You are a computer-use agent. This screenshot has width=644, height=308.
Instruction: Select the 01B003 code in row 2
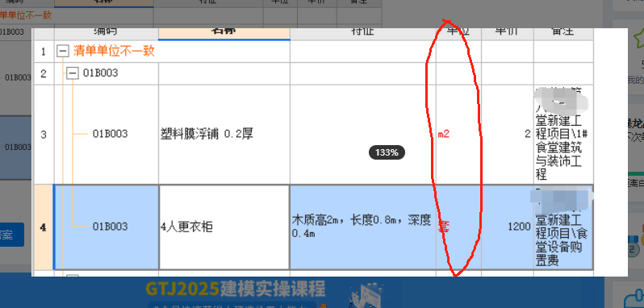pos(100,73)
